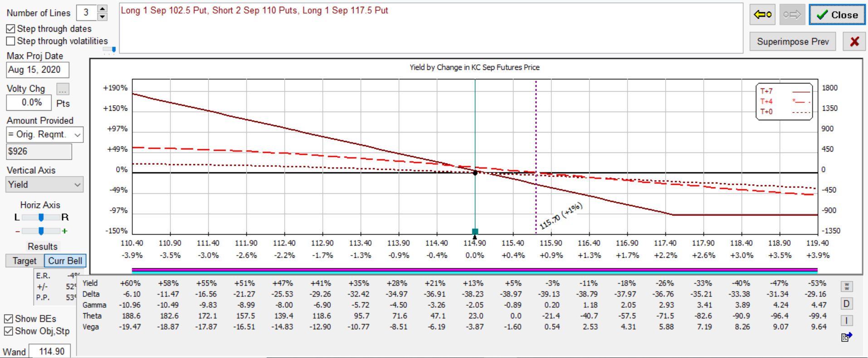Toggle Show BEs checkbox
The width and height of the screenshot is (868, 358).
(x=8, y=319)
